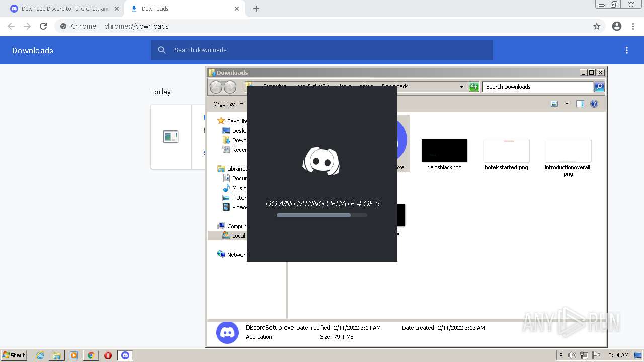Reload the Chrome downloads page
The width and height of the screenshot is (644, 362).
click(43, 26)
